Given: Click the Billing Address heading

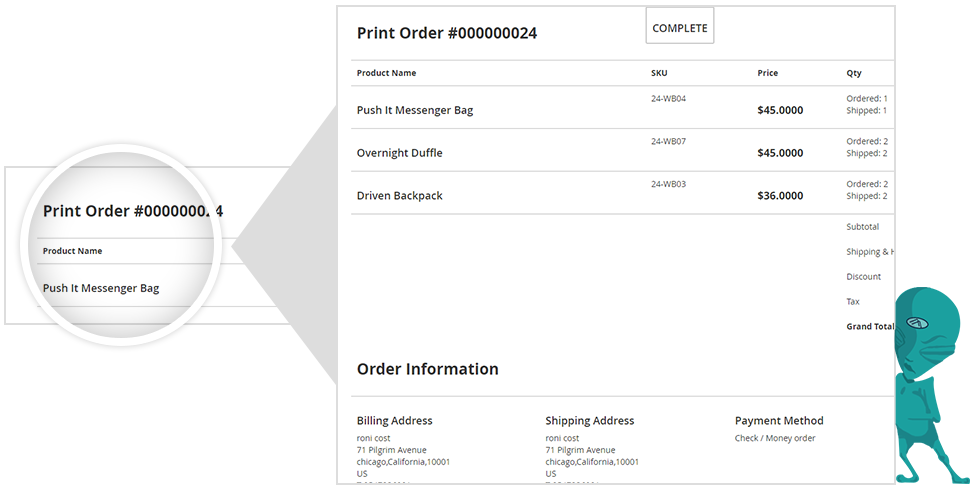Looking at the screenshot, I should click(x=394, y=421).
